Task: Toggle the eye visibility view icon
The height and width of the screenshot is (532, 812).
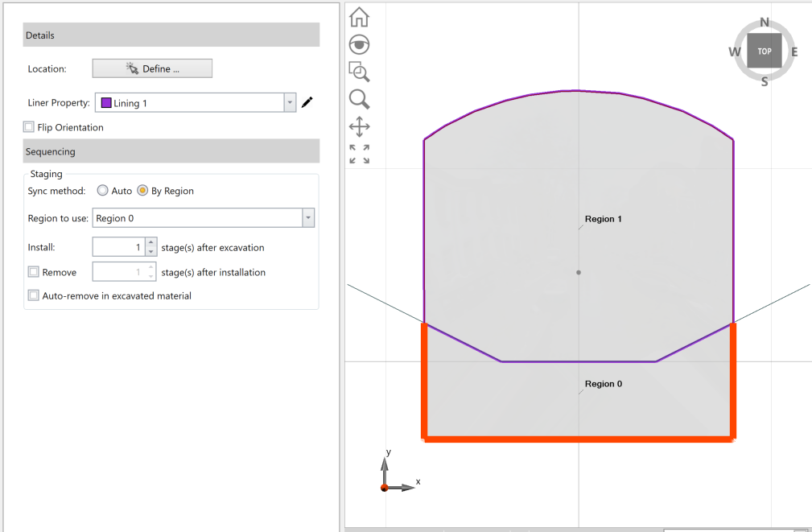Action: [359, 44]
